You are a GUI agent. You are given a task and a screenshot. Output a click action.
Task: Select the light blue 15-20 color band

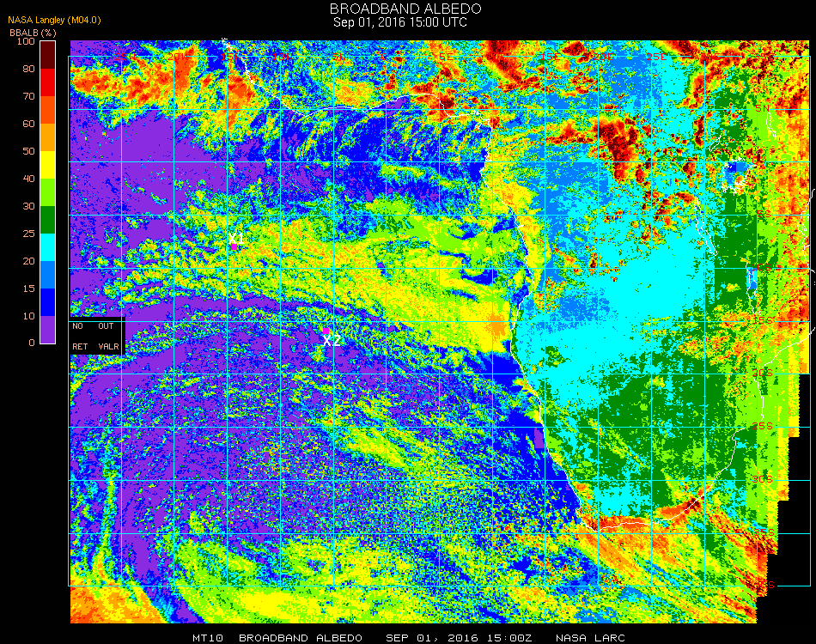coord(48,275)
